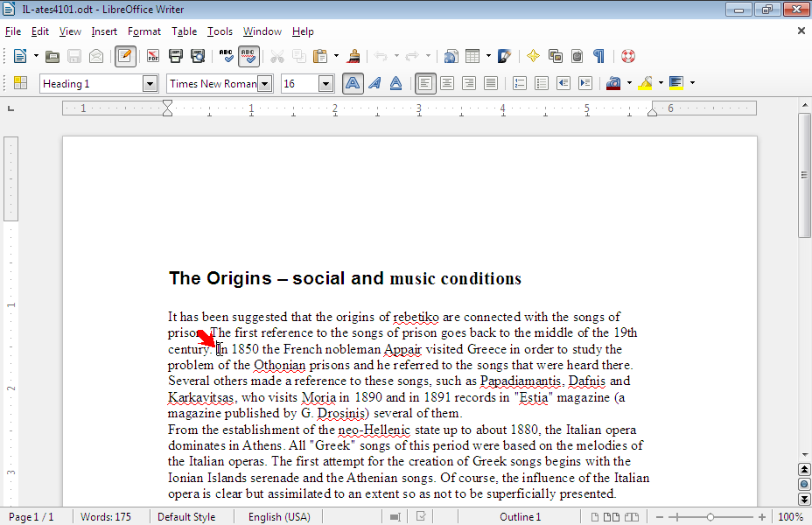Click the Paste clipboard icon

pos(320,56)
